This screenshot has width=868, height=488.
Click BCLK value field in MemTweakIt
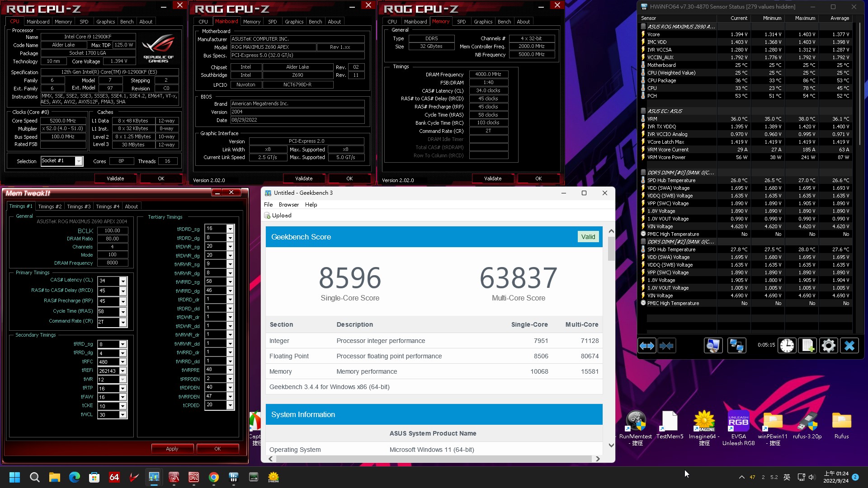(112, 231)
